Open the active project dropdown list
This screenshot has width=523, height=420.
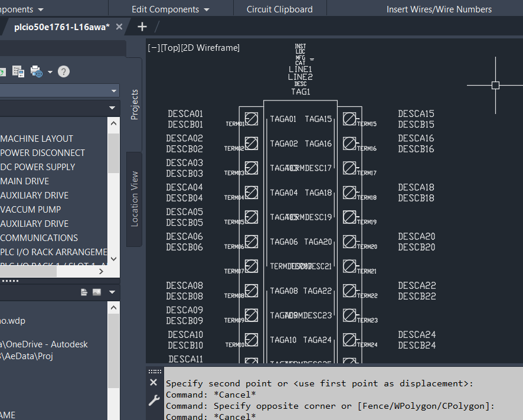click(x=113, y=90)
